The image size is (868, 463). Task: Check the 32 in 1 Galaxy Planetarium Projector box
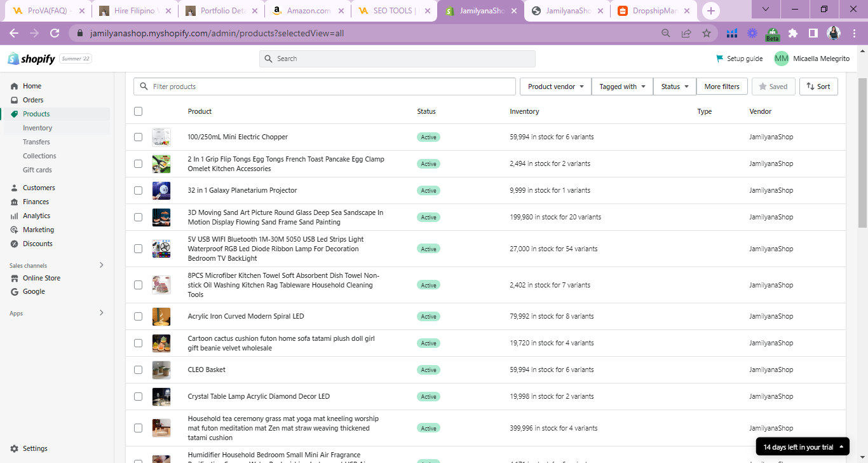(139, 190)
